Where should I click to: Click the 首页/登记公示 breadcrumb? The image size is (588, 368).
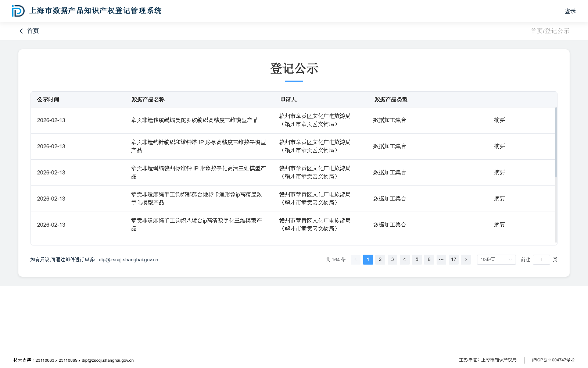(x=550, y=31)
